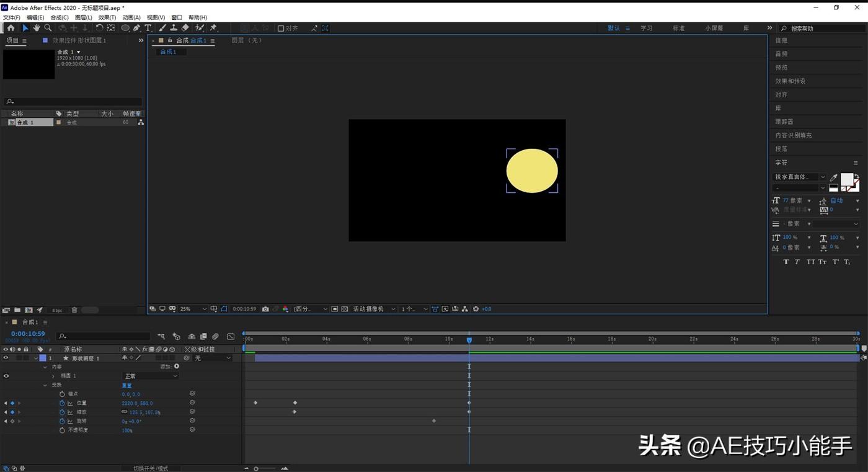Click the timeline zoom slider
This screenshot has height=472, width=868.
[x=265, y=468]
